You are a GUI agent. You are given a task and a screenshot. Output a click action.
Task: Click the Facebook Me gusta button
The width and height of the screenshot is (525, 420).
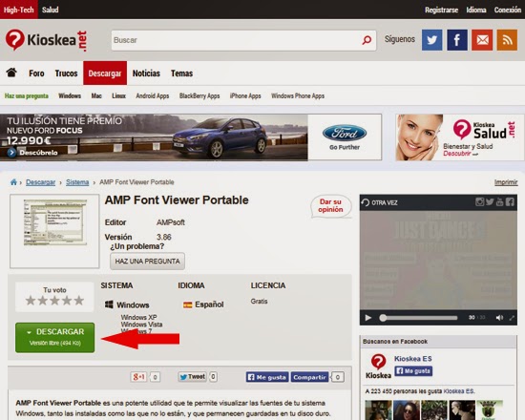tap(267, 377)
